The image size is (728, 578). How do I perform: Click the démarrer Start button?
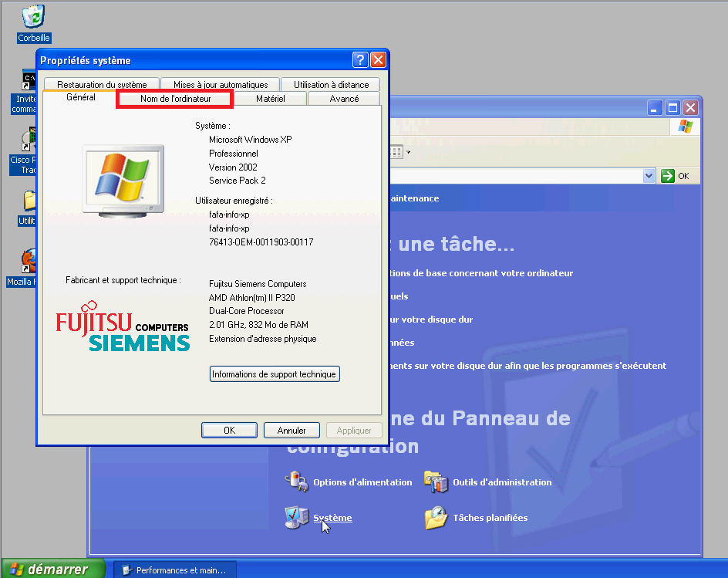coord(53,570)
